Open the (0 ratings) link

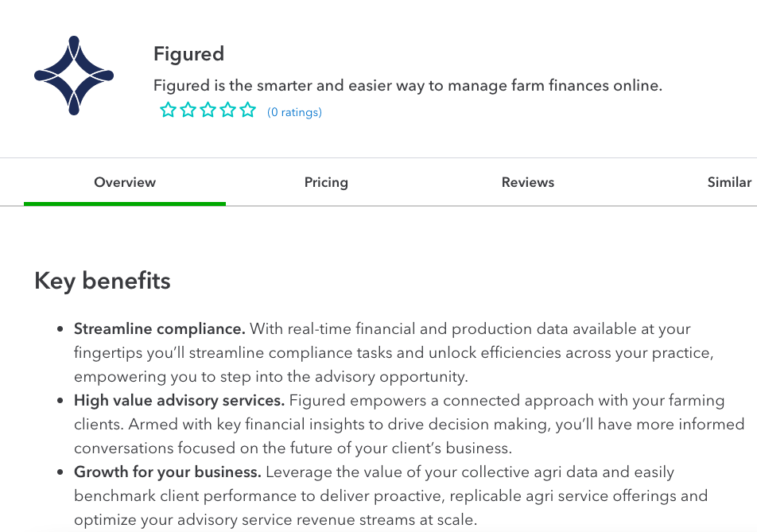[x=294, y=112]
